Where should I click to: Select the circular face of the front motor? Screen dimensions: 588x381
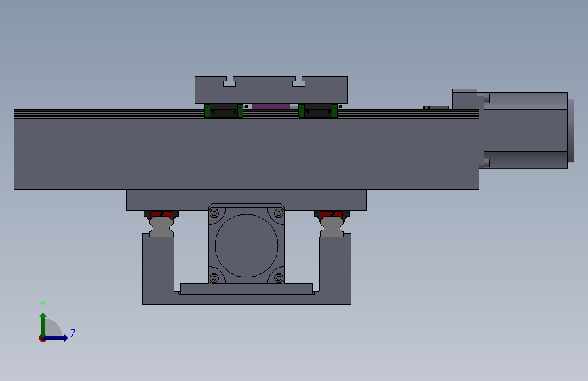coord(246,245)
